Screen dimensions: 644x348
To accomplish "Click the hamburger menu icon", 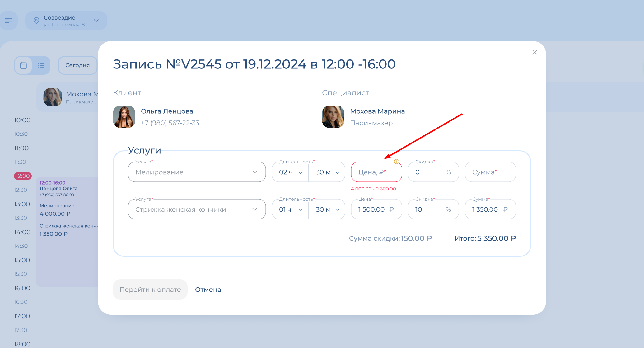I will click(8, 21).
